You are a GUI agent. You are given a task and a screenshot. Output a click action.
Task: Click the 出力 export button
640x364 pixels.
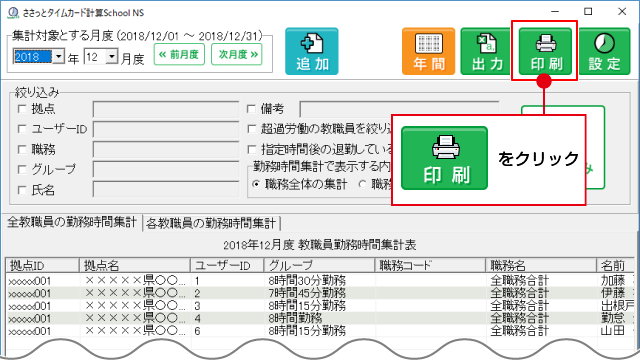coord(487,51)
